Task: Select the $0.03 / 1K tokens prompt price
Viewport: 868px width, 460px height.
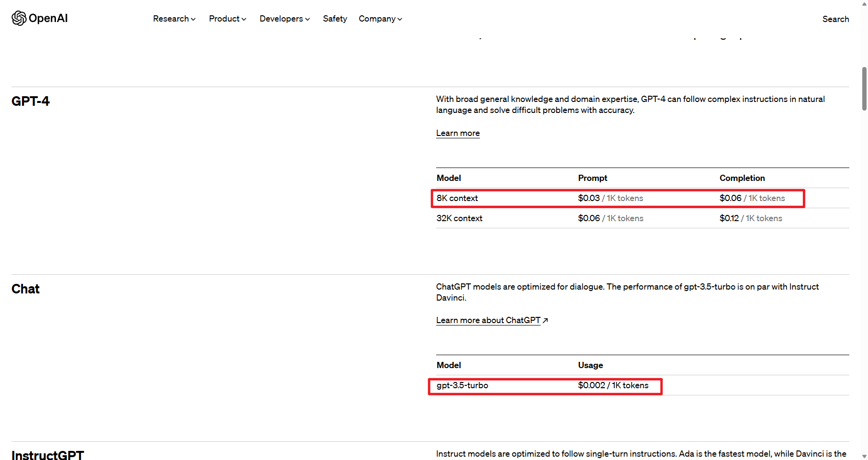Action: pyautogui.click(x=611, y=198)
